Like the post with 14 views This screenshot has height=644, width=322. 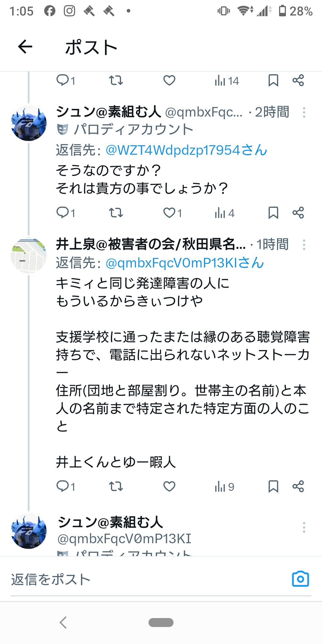[x=169, y=80]
